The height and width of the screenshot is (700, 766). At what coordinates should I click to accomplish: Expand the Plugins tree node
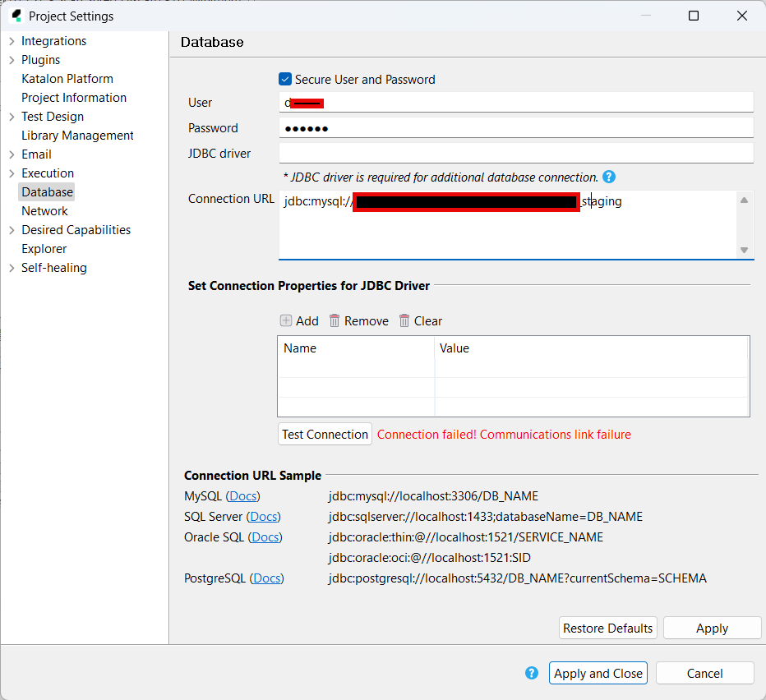coord(12,60)
